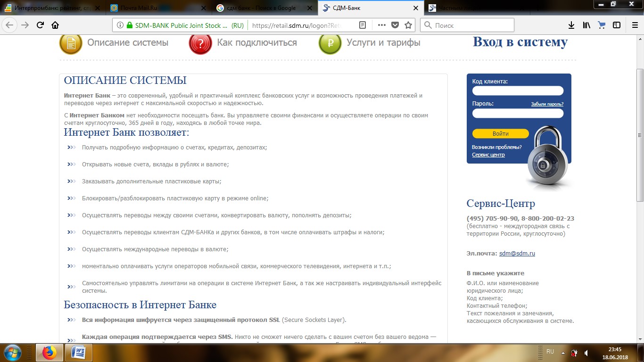This screenshot has width=644, height=362.
Task: Open the Firefox hamburger menu
Action: 635,25
